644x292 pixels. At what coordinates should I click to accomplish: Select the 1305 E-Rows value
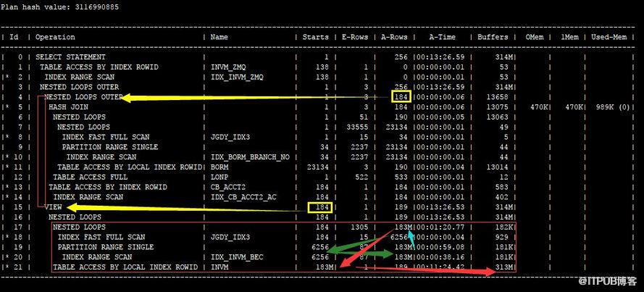pos(359,227)
